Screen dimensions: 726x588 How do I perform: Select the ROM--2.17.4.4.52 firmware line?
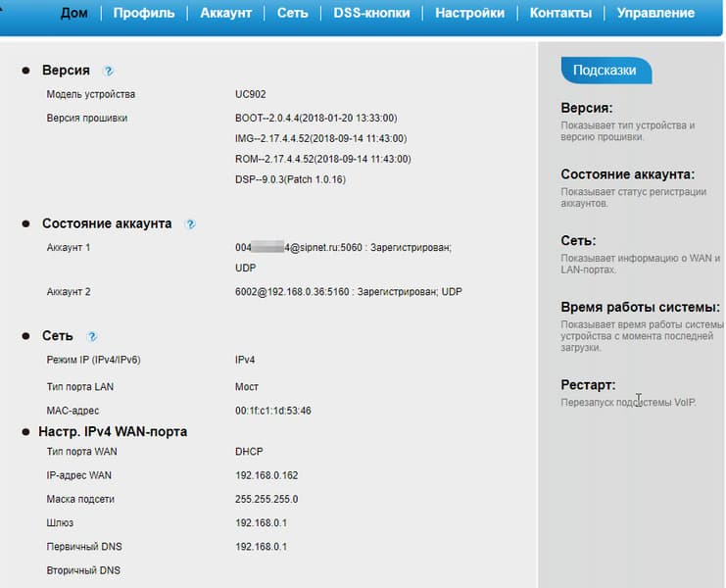tap(323, 159)
